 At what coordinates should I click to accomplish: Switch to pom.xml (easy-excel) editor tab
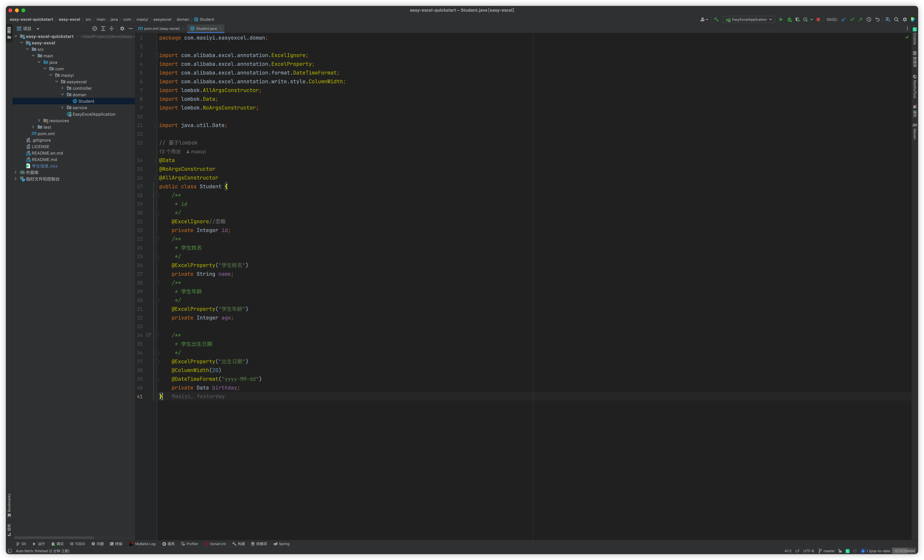tap(162, 29)
